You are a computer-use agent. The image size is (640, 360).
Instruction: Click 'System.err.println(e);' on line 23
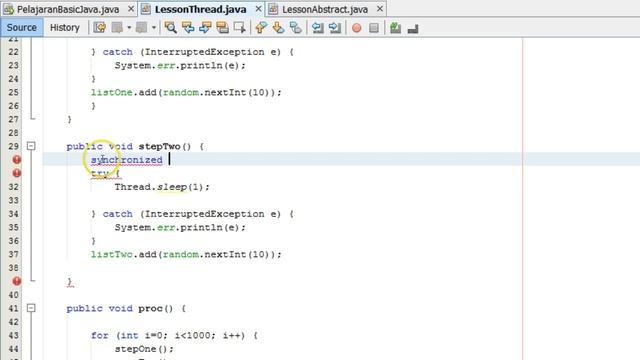[180, 65]
